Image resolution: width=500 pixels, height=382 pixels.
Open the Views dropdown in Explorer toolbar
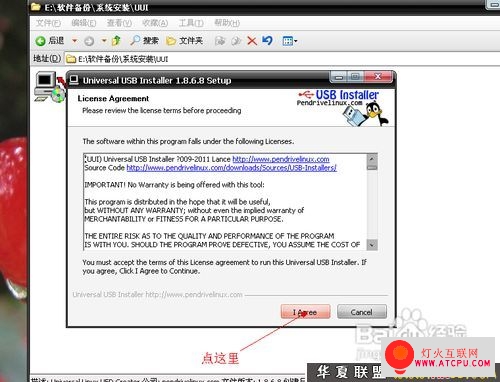(x=290, y=41)
